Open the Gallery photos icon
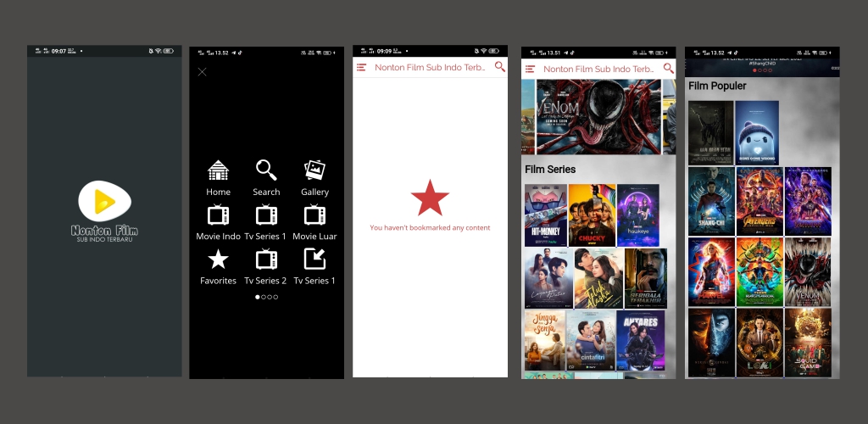 (314, 170)
